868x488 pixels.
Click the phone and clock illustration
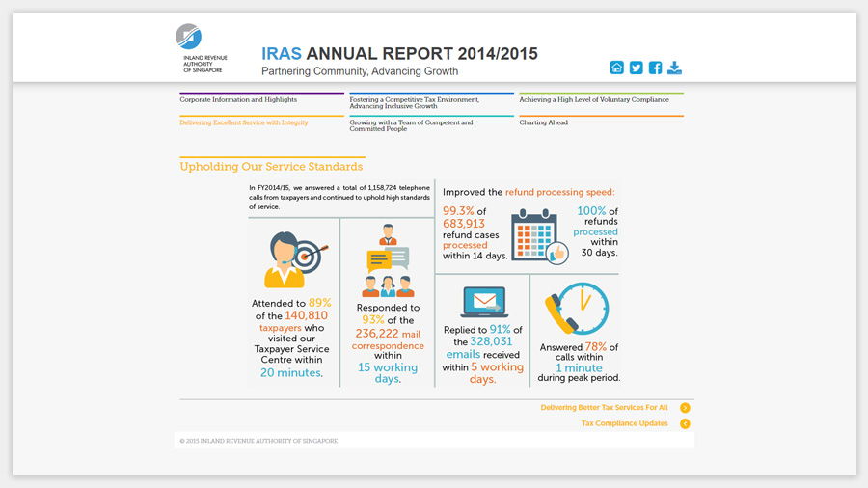tap(577, 309)
